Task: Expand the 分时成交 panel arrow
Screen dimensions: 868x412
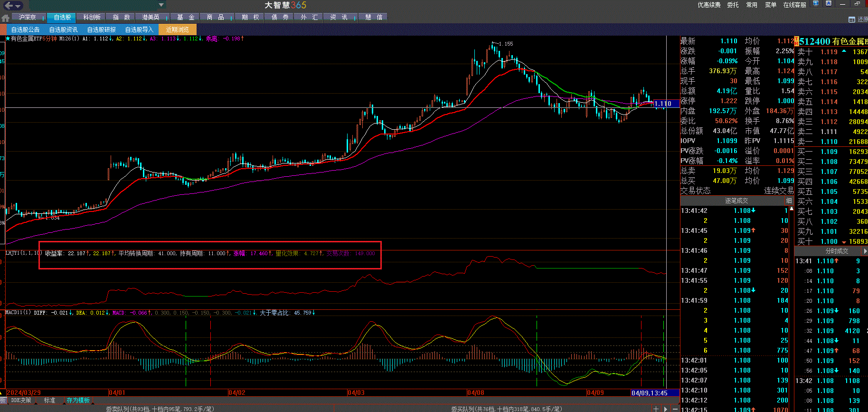Action: 865,251
